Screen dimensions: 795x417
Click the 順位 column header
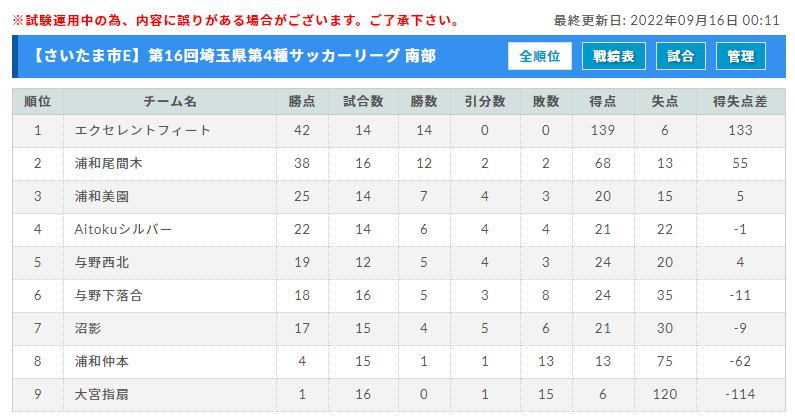[x=38, y=101]
